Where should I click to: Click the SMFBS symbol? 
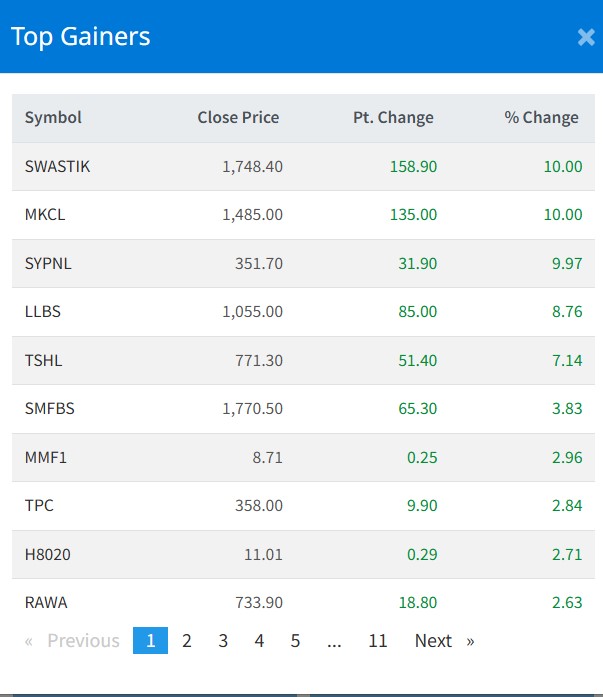click(49, 409)
